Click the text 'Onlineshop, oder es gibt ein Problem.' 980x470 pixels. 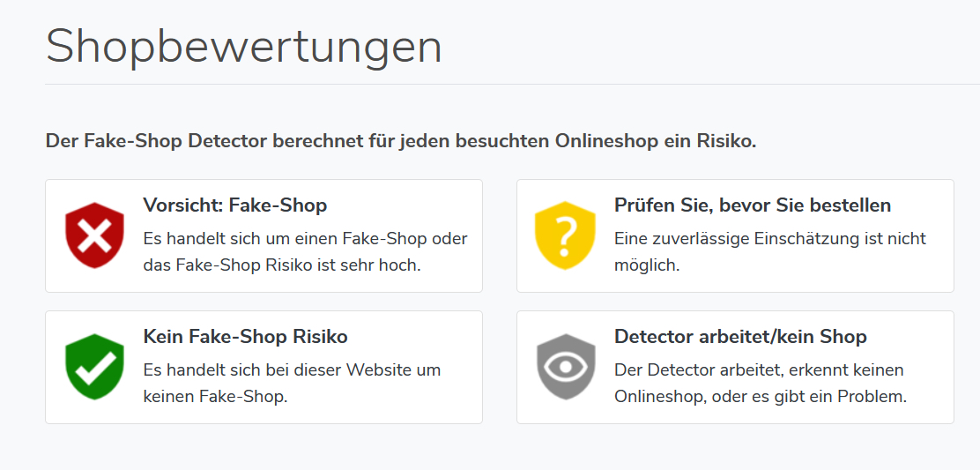760,397
